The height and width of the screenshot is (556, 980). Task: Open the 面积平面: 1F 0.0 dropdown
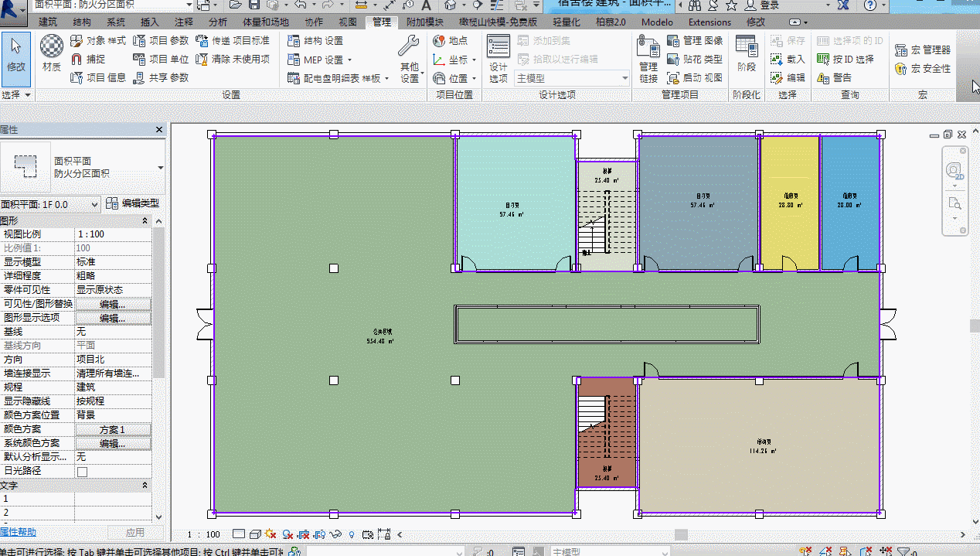tap(95, 204)
